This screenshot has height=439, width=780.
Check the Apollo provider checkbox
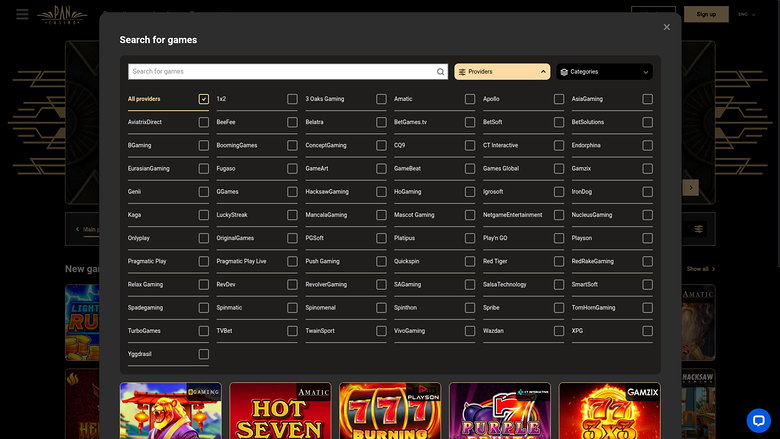559,99
